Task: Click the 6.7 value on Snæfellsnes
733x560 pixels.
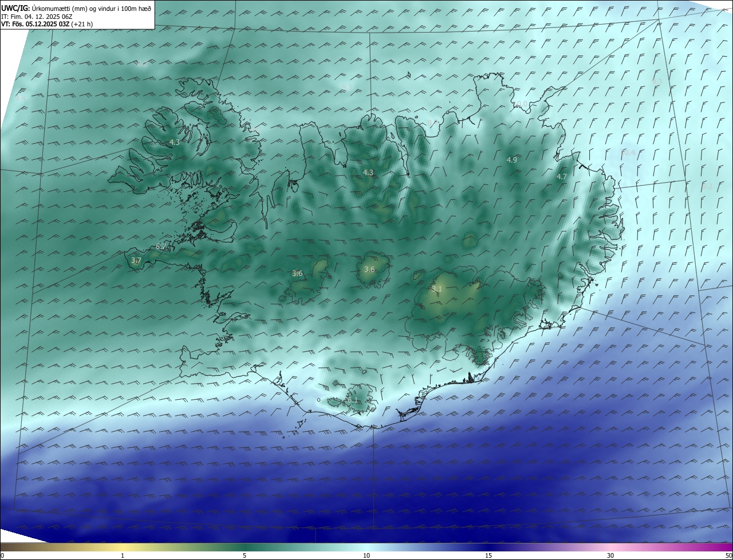Action: point(161,247)
